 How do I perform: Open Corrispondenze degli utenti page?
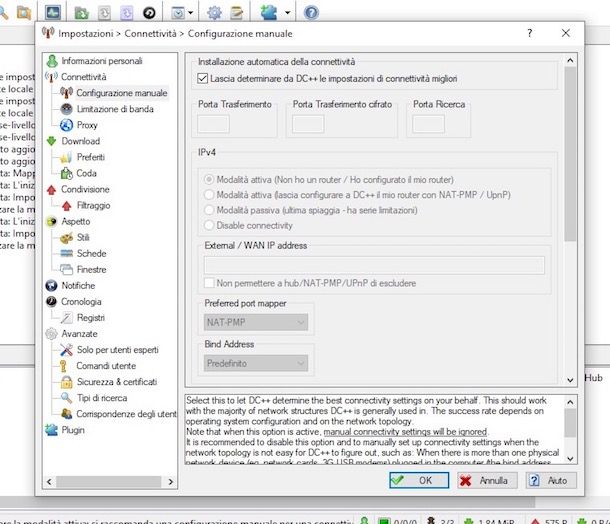(126, 414)
